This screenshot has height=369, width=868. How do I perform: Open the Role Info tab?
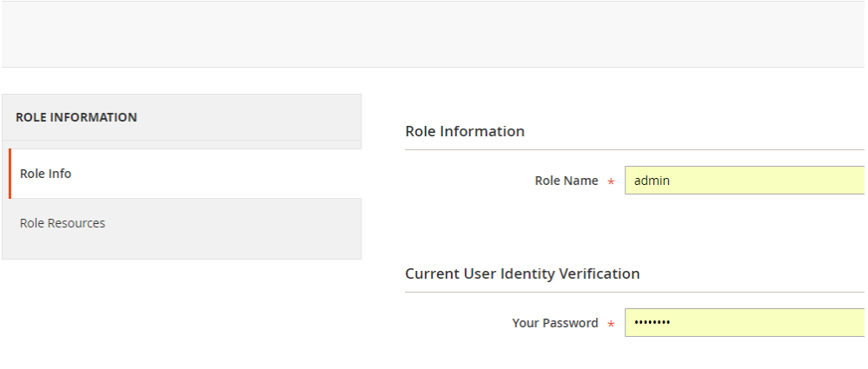click(45, 174)
